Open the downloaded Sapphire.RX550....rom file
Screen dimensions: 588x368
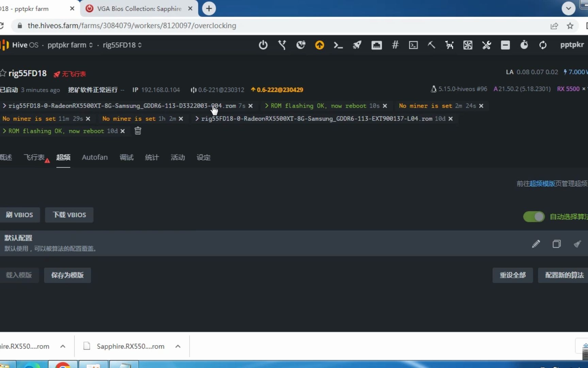click(130, 346)
